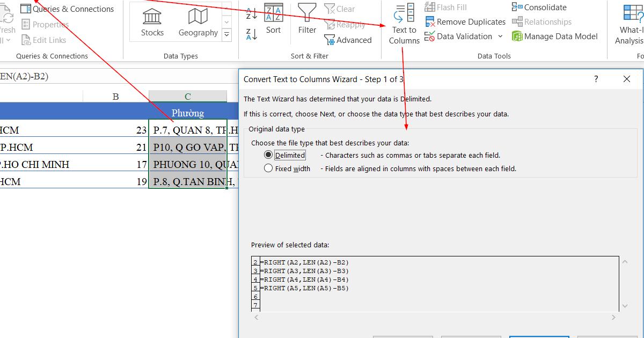Select the Delimited radio button
This screenshot has height=338, width=644.
tap(267, 155)
